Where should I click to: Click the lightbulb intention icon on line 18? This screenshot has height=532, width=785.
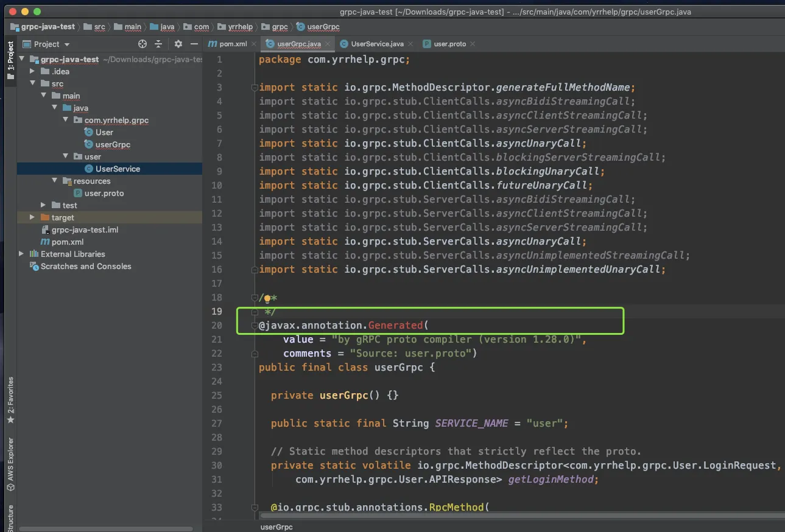point(267,298)
